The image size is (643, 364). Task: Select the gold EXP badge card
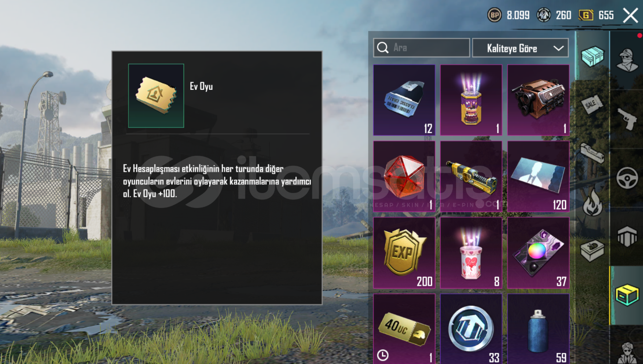[404, 253]
